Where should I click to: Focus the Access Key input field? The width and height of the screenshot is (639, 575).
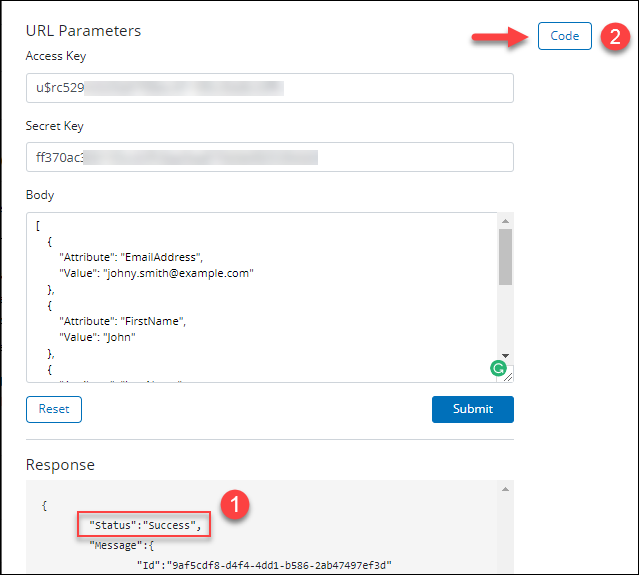pos(270,88)
